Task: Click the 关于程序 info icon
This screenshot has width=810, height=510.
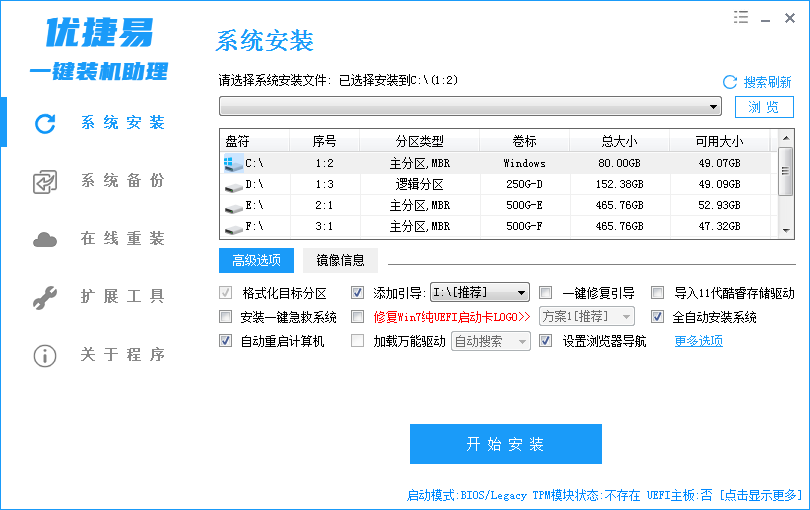Action: pyautogui.click(x=45, y=355)
